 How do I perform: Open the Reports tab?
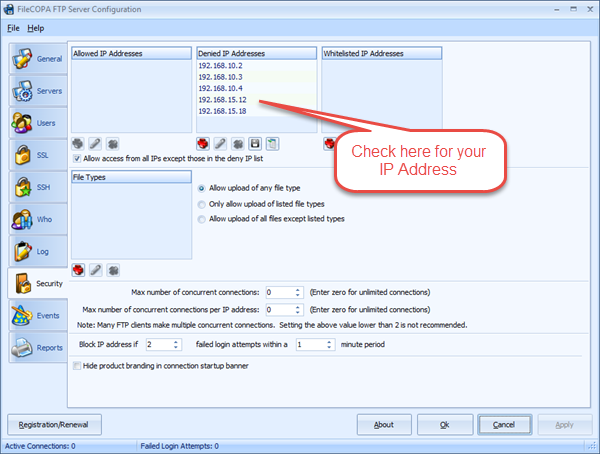[38, 348]
